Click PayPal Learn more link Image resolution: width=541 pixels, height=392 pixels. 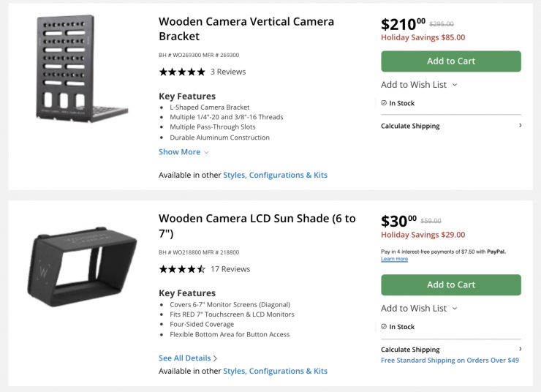(394, 260)
